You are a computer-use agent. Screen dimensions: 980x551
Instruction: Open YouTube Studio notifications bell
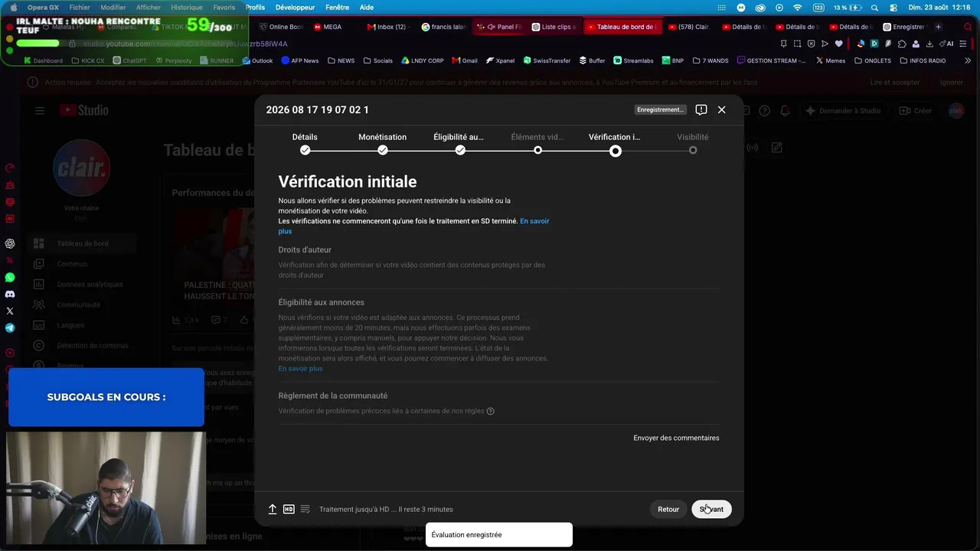785,111
